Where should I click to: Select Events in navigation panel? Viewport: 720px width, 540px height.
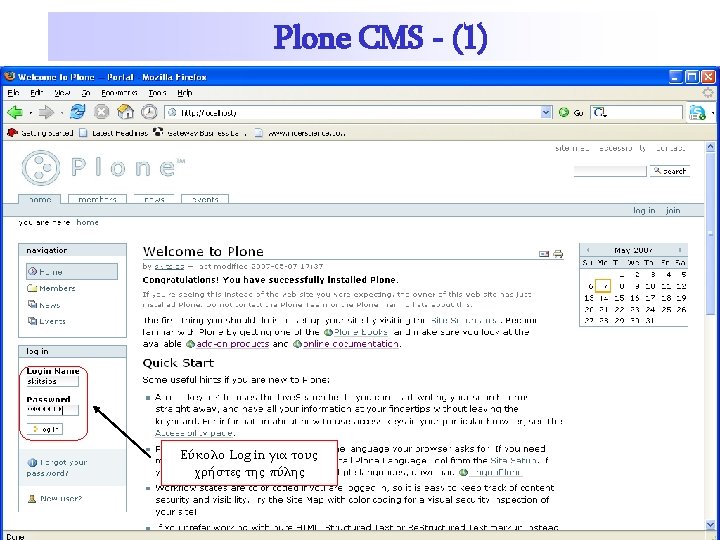(x=47, y=321)
